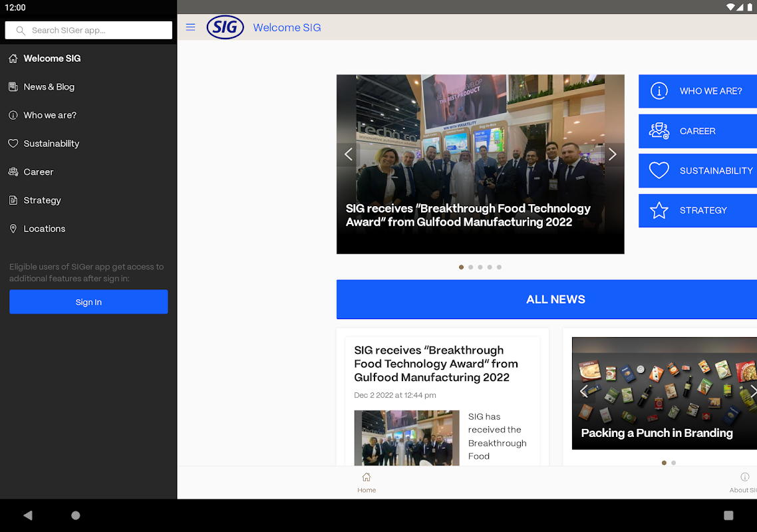757x532 pixels.
Task: Click the people icon on CAREER tile
Action: pos(659,131)
